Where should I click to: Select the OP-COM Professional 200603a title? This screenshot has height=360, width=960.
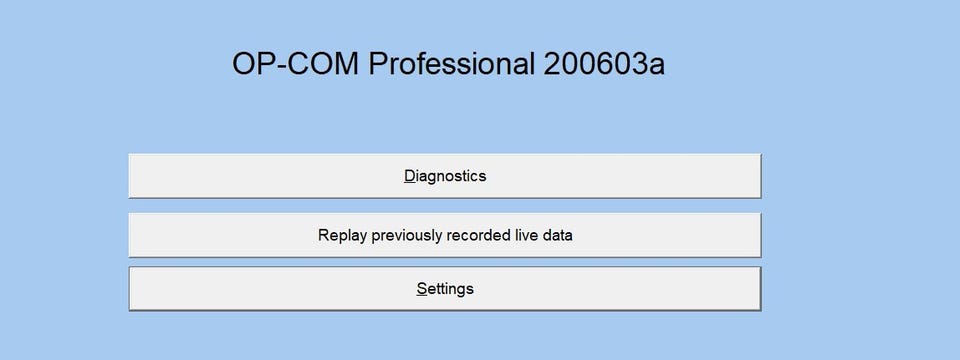click(x=448, y=64)
